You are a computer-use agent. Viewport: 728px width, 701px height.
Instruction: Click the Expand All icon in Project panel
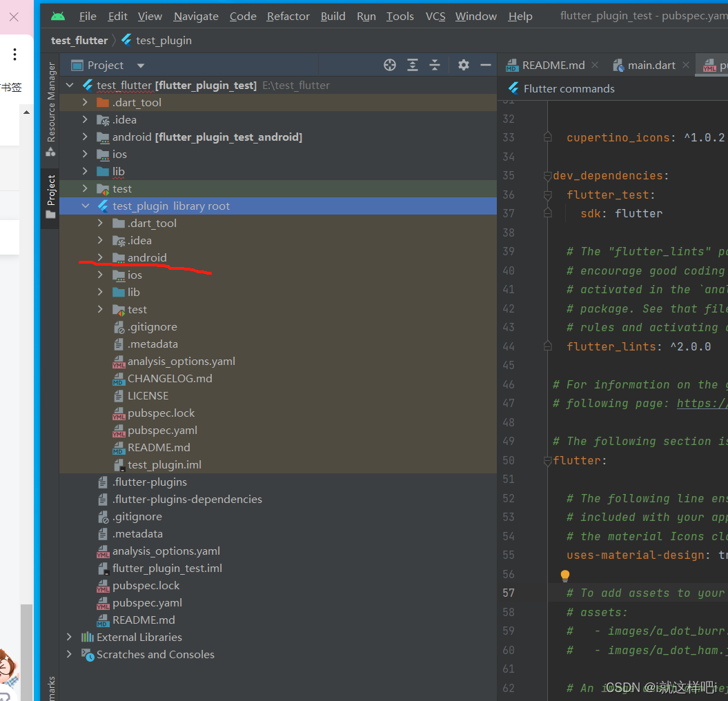click(412, 65)
